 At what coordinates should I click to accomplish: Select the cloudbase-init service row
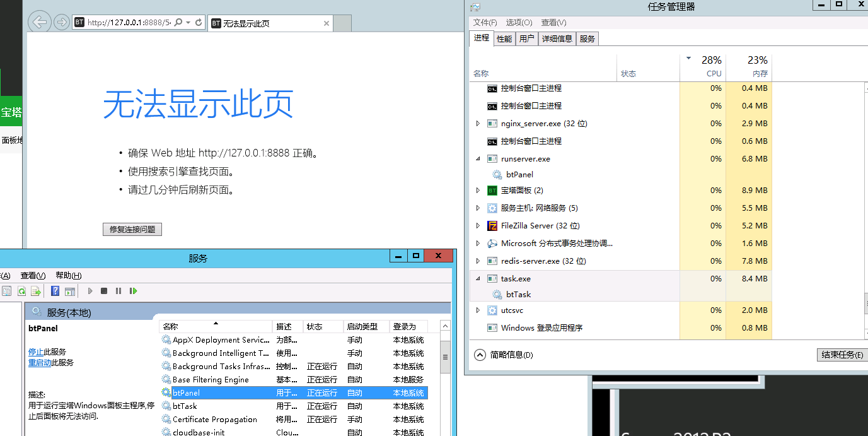coord(294,432)
